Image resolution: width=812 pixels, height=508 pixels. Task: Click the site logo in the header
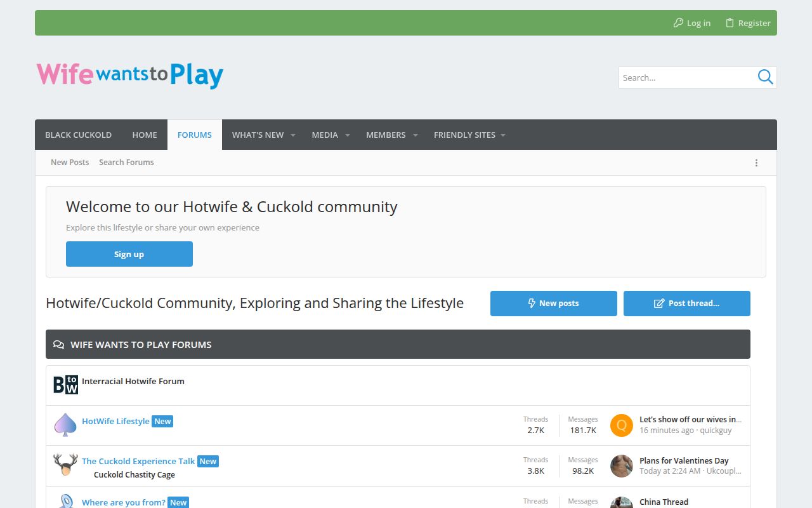tap(130, 75)
